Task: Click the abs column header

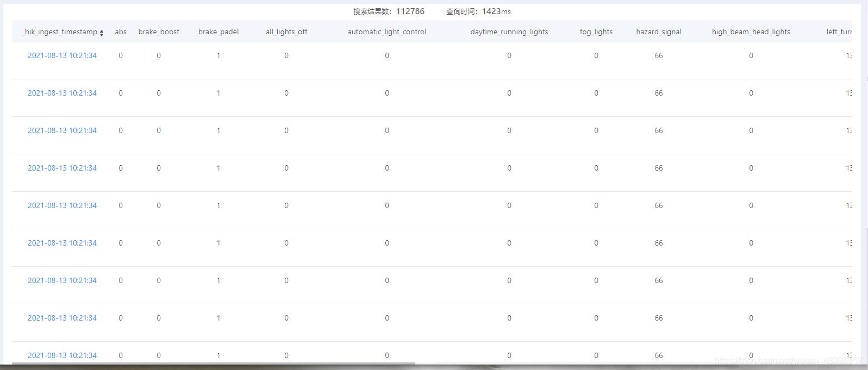Action: click(121, 32)
